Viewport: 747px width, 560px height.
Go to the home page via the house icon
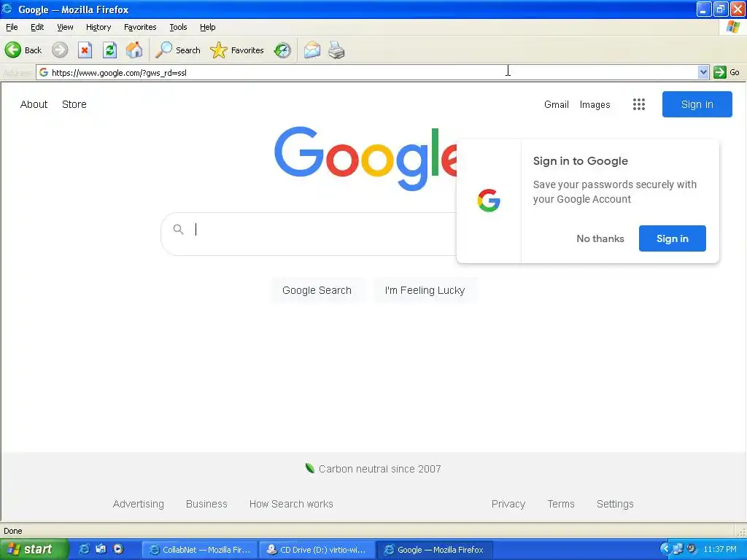[x=134, y=50]
